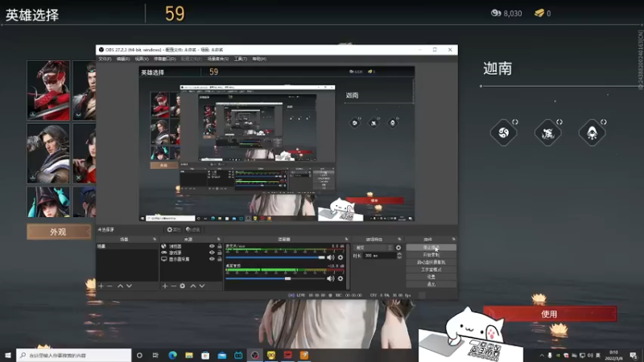Open the gear settings for the second mixer audio track

tap(341, 278)
